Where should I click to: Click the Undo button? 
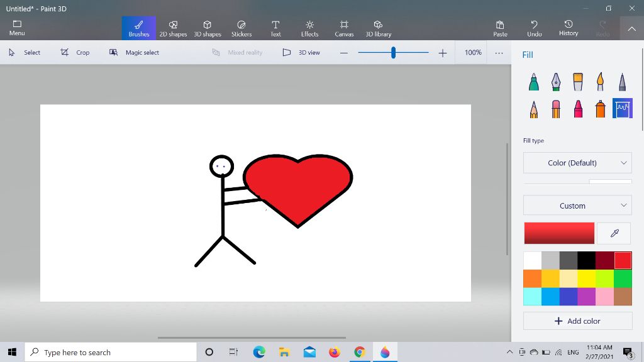tap(534, 28)
